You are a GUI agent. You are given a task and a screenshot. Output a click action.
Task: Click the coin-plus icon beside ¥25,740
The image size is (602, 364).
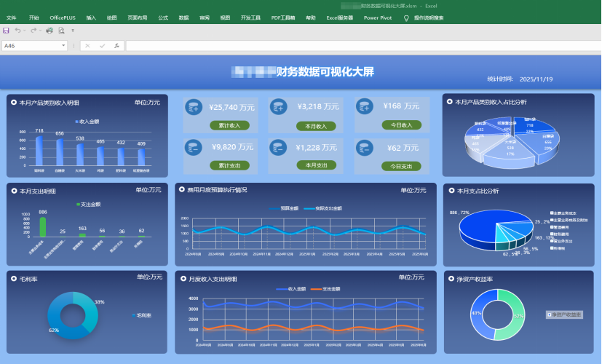pyautogui.click(x=194, y=108)
